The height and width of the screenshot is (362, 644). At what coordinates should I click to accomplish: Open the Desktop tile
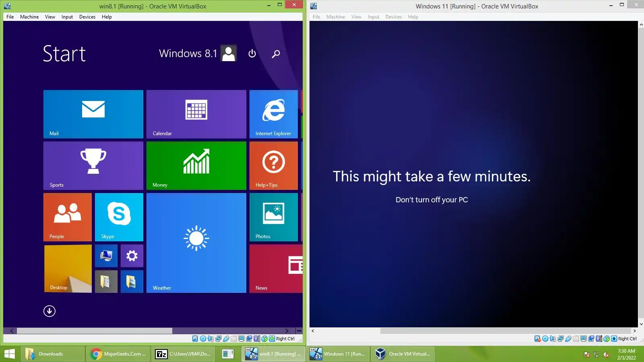pos(68,269)
